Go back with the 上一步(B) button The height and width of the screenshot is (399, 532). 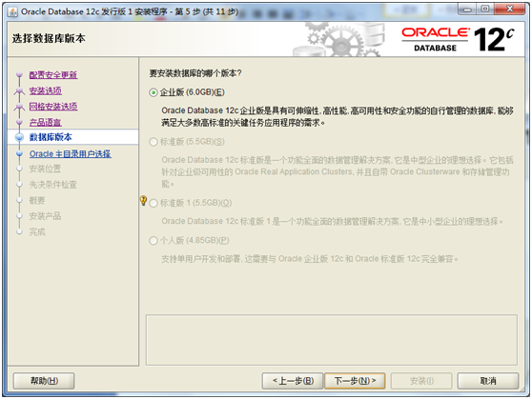[293, 381]
